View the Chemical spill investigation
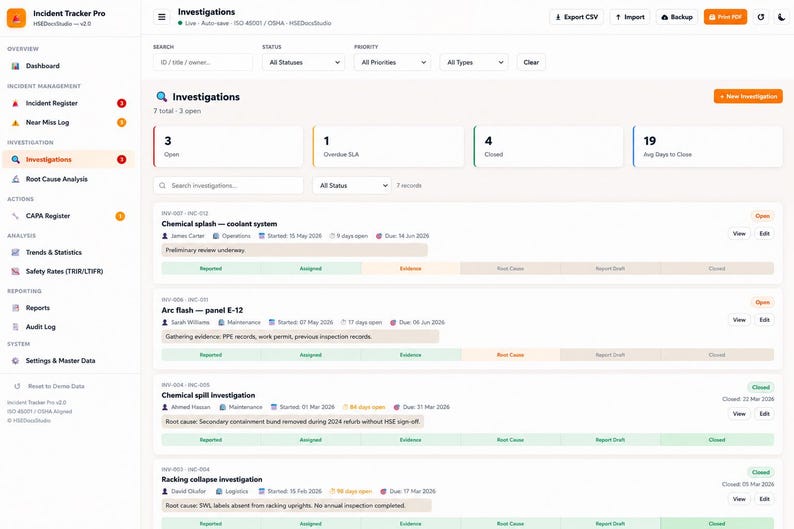The height and width of the screenshot is (529, 794). point(739,414)
